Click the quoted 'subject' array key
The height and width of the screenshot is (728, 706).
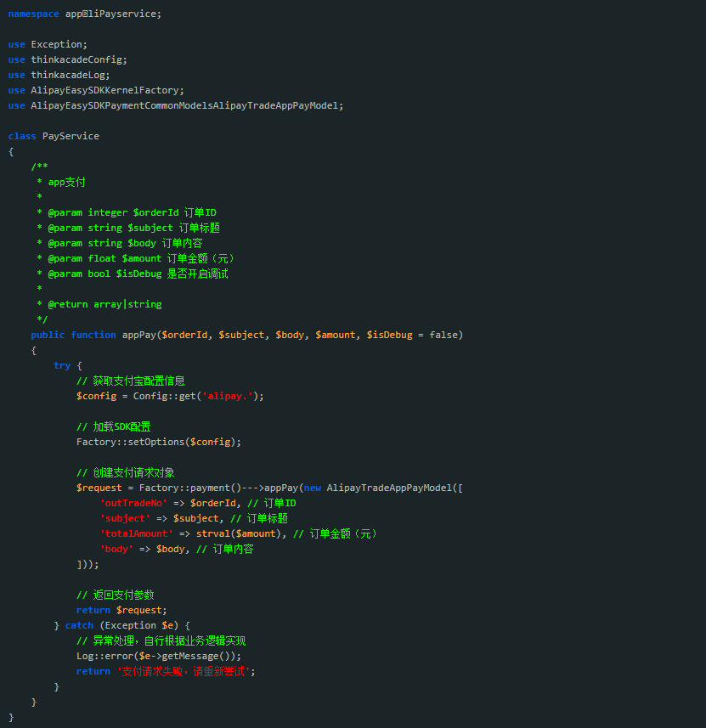coord(126,519)
